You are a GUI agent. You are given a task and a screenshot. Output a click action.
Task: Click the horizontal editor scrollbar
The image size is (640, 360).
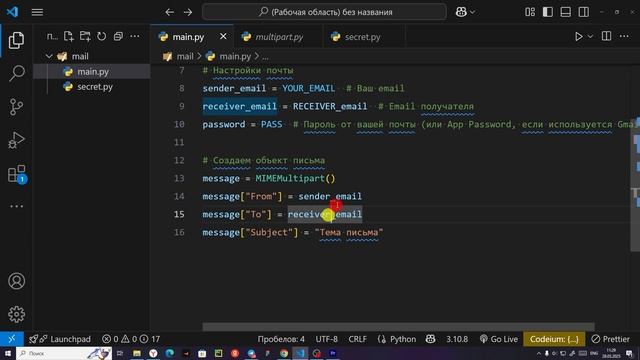pos(398,327)
